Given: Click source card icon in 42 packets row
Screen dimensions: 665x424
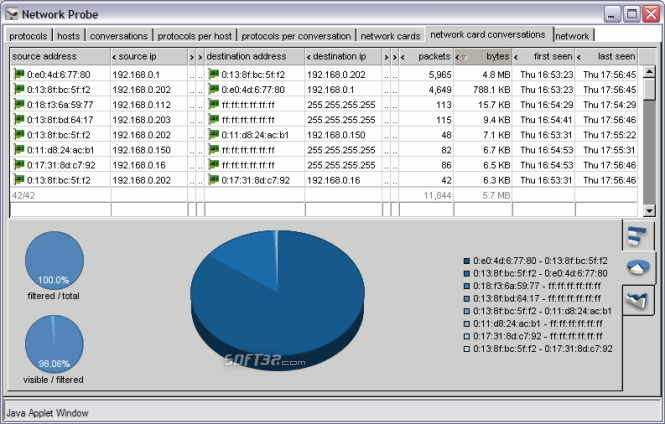Looking at the screenshot, I should tap(19, 180).
